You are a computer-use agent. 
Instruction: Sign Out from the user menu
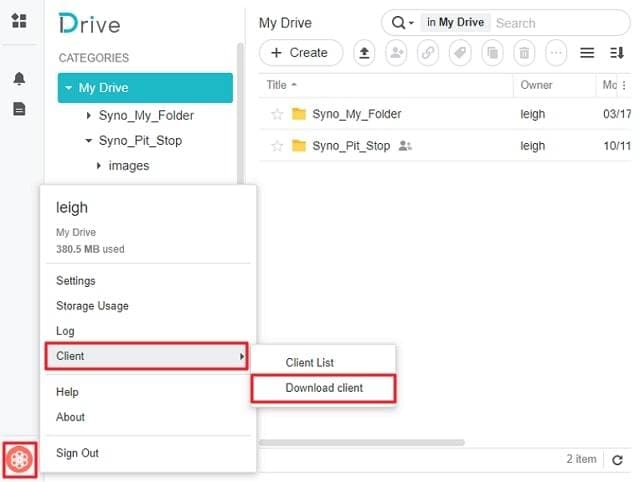click(77, 453)
